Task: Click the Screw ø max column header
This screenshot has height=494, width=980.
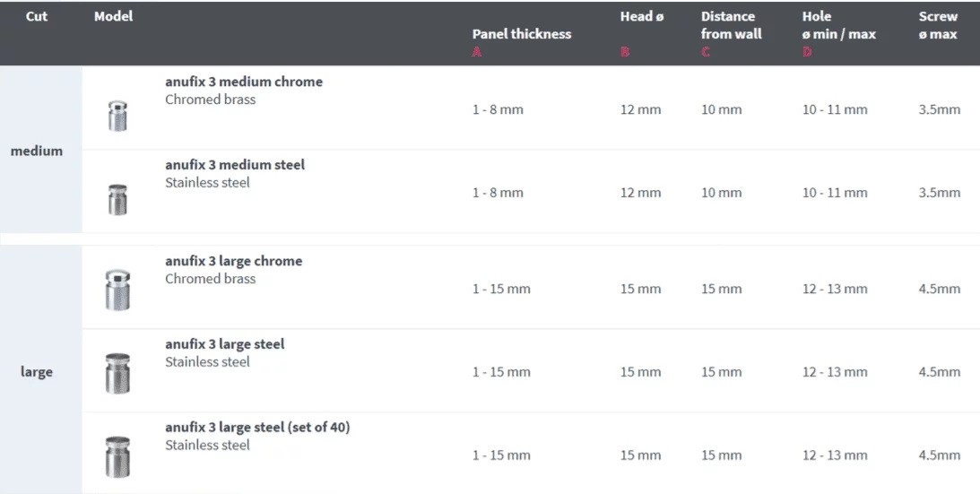Action: point(937,25)
